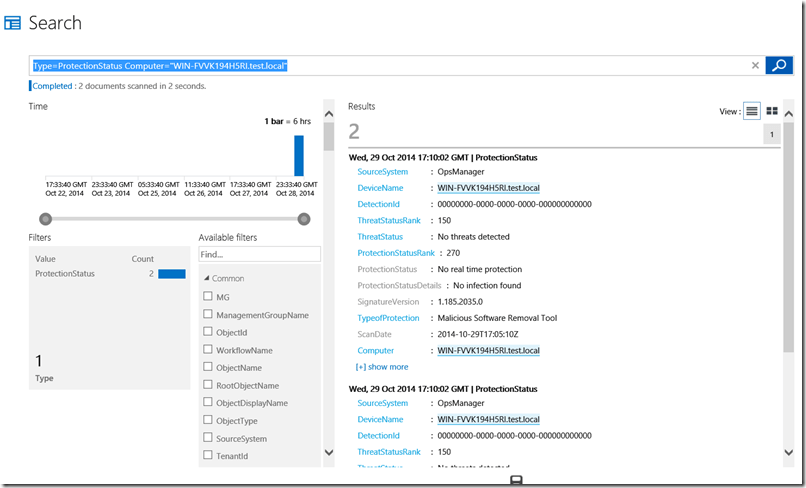Tick the SourceSystem filter checkbox
The width and height of the screenshot is (806, 488).
pos(207,438)
